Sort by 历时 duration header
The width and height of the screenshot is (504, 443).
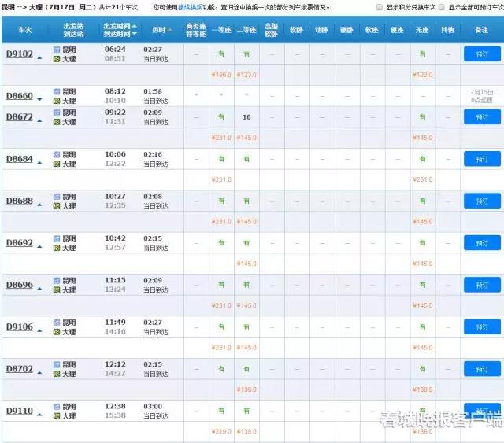[x=161, y=30]
